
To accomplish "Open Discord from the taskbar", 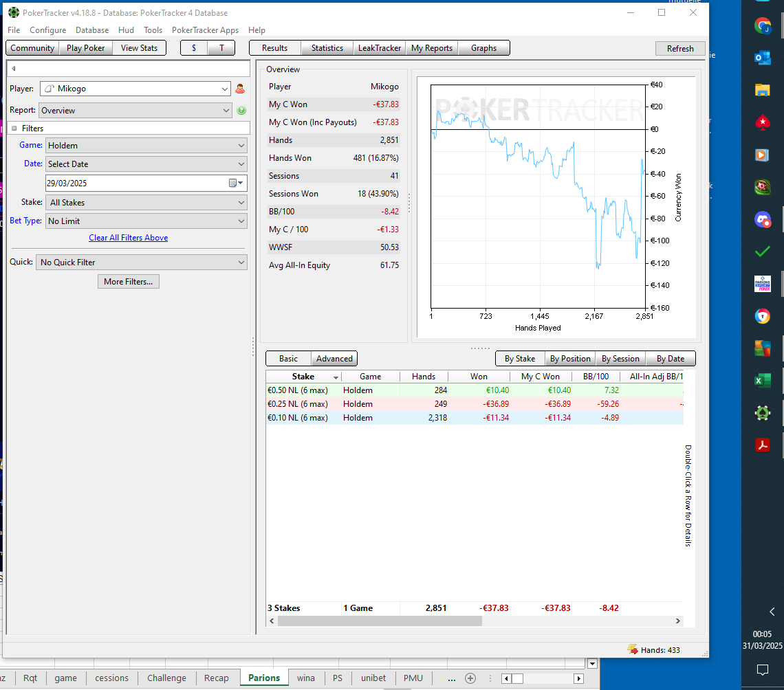I will (763, 219).
